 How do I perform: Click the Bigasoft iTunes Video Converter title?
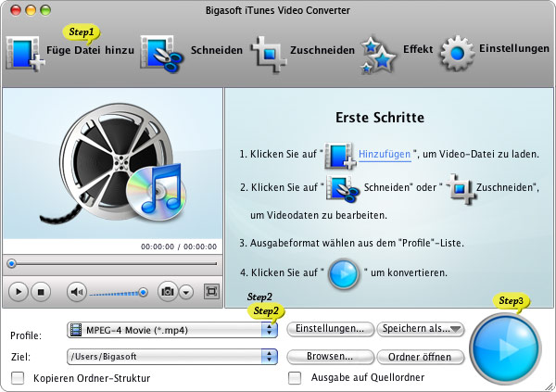click(278, 10)
